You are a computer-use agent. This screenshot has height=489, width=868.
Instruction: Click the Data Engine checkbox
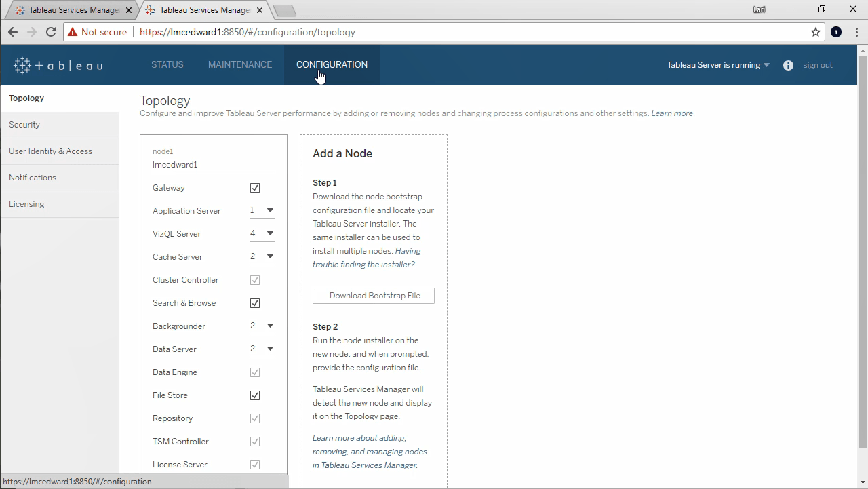255,372
